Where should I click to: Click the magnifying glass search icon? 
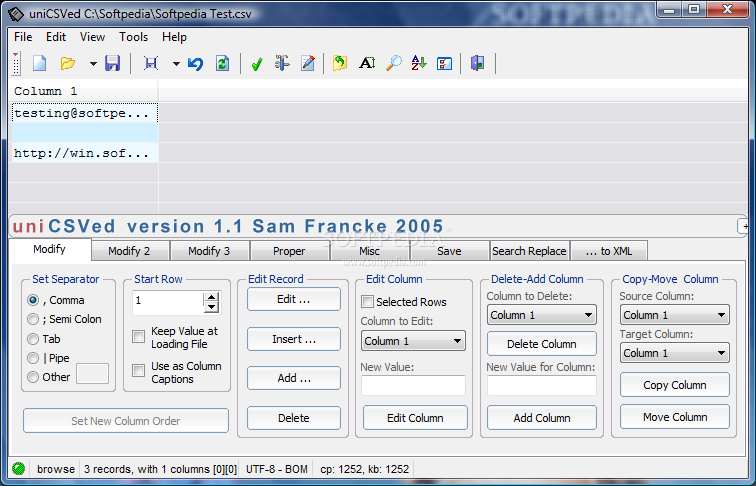(393, 63)
